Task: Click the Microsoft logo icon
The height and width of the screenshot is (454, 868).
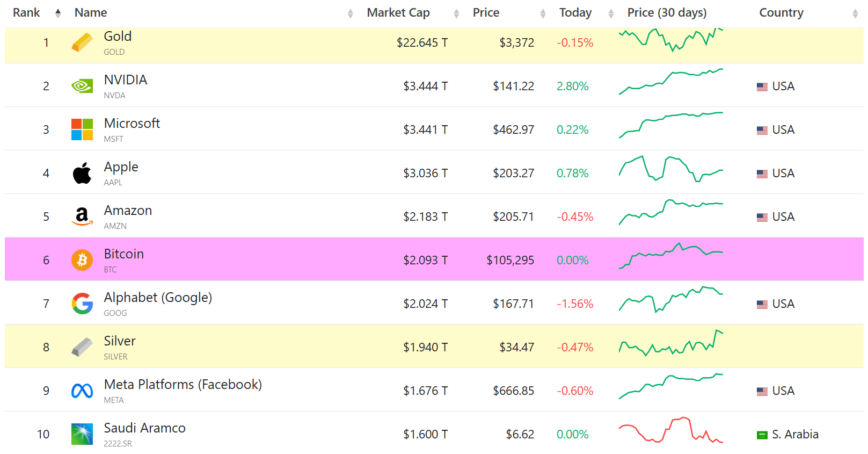Action: pos(82,129)
